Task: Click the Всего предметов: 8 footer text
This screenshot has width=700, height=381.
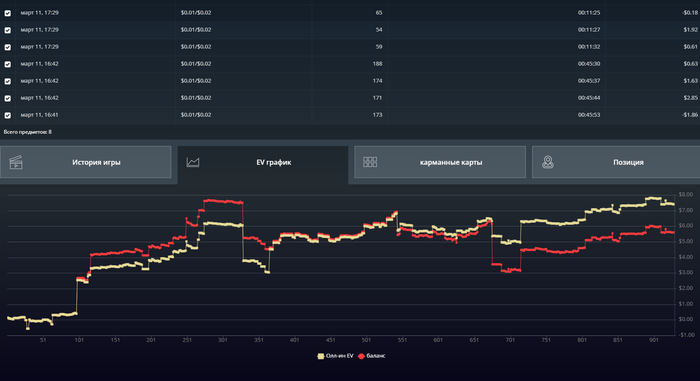Action: (x=28, y=132)
